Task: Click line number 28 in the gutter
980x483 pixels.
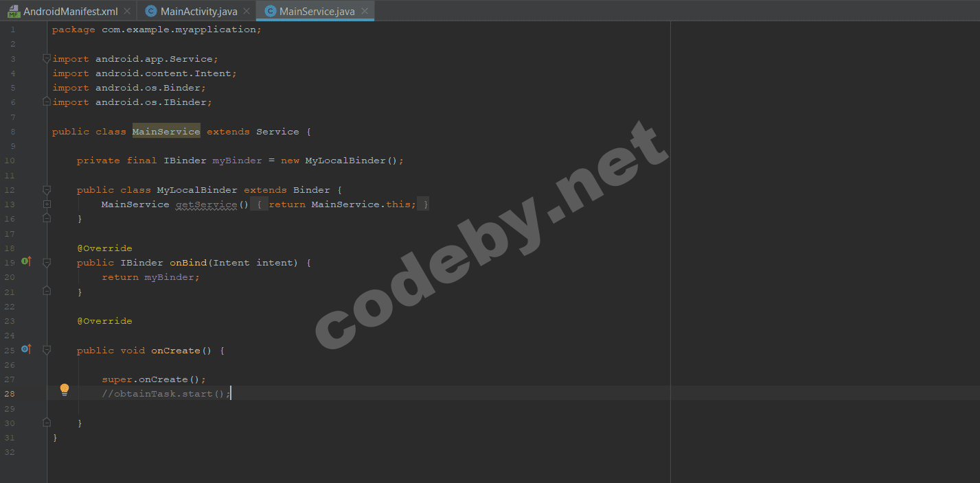Action: (x=9, y=394)
